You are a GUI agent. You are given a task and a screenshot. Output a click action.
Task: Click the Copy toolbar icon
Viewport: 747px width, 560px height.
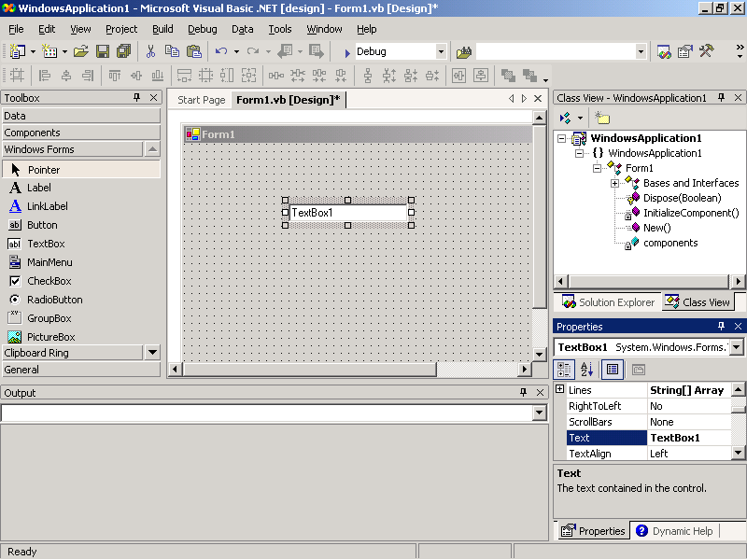172,51
